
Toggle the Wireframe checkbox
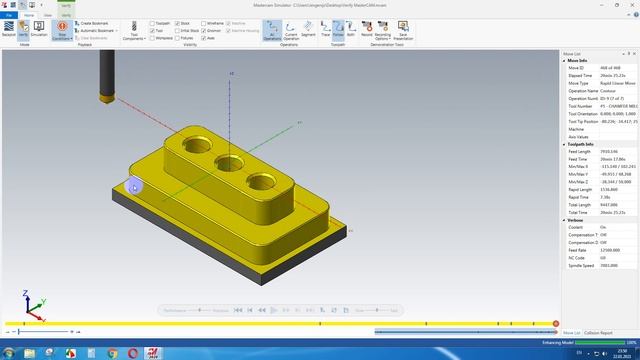(203, 24)
